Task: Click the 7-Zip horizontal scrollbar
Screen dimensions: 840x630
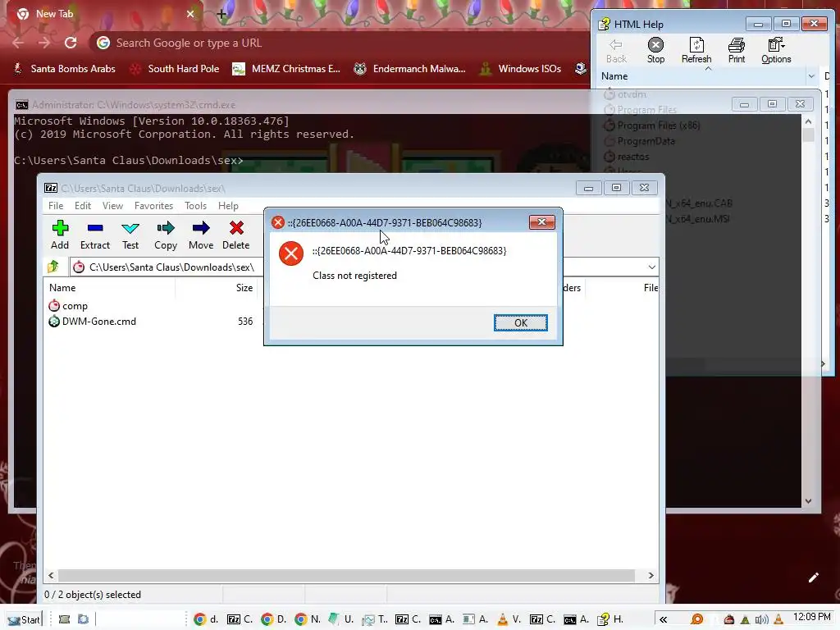Action: (346, 575)
